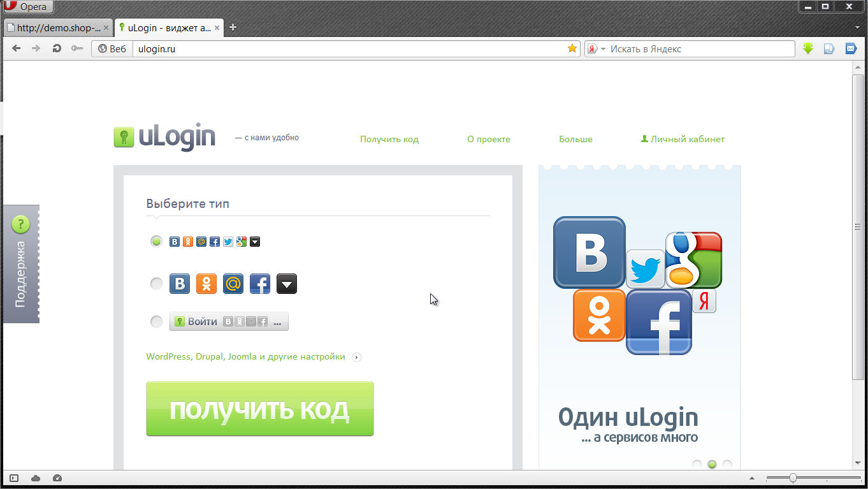Screen dimensions: 868x489
Task: Expand the tab bar dropdown arrow
Action: pos(858,27)
